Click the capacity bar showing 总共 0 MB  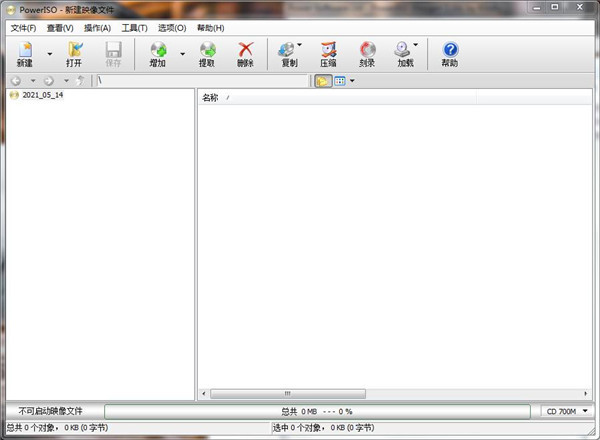point(317,412)
